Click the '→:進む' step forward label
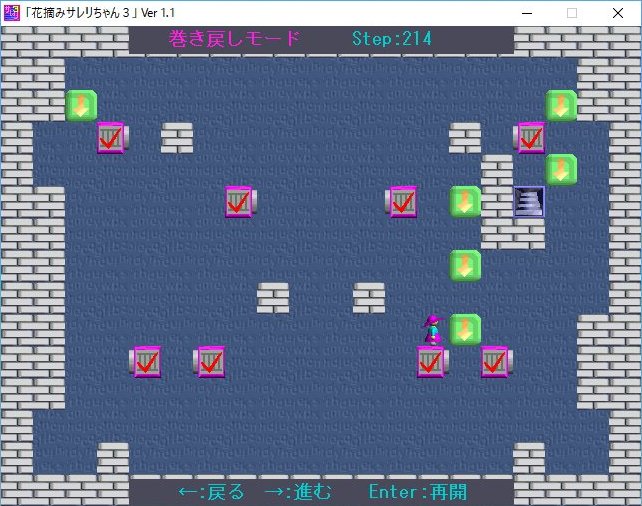 coord(296,492)
